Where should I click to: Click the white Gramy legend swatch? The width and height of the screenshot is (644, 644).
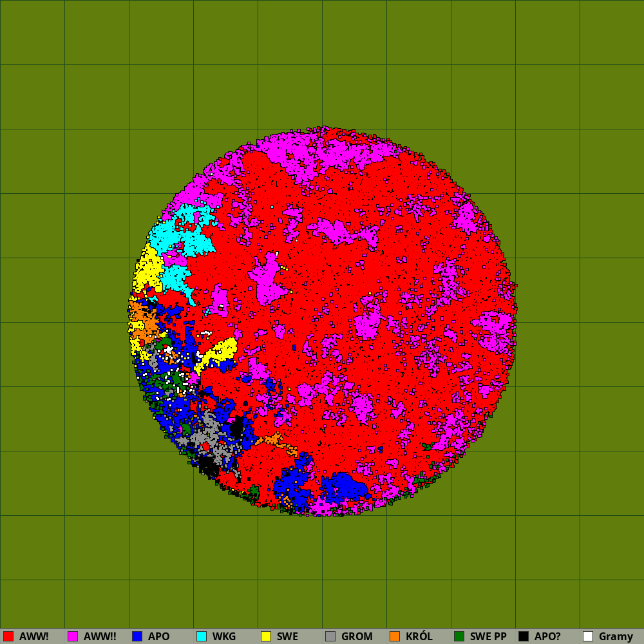point(588,636)
